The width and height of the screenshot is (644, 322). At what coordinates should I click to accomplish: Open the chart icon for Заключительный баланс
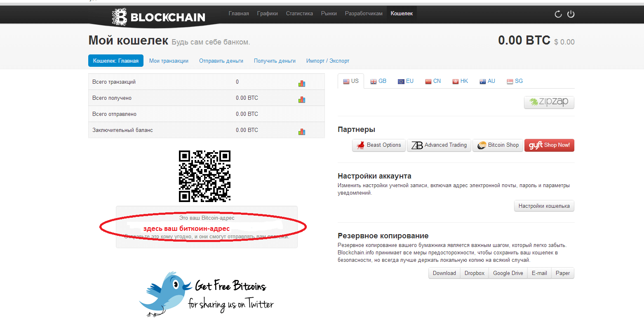tap(302, 132)
